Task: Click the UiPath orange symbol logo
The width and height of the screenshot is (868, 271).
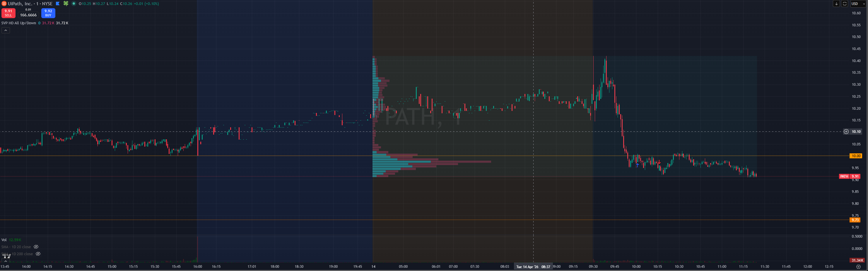Action: click(4, 4)
